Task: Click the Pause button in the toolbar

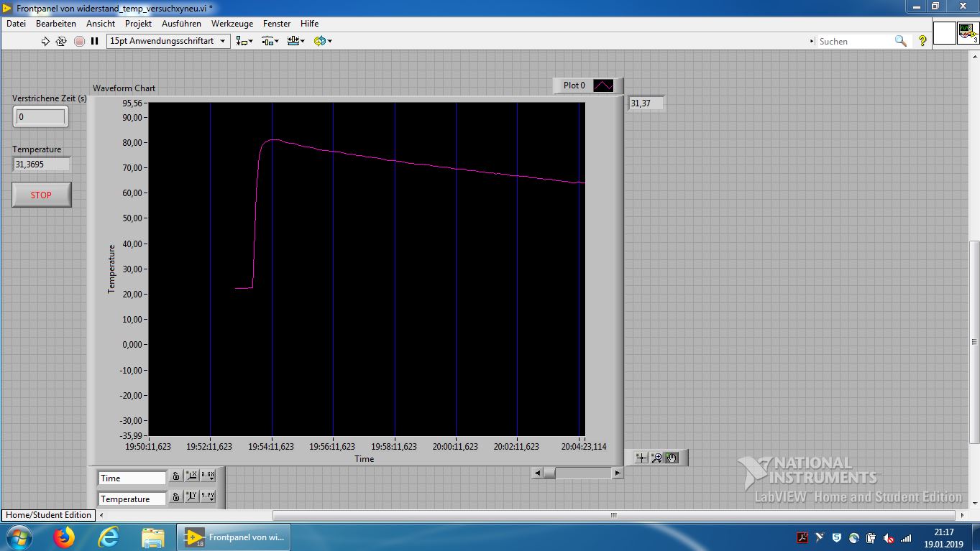Action: pos(94,41)
